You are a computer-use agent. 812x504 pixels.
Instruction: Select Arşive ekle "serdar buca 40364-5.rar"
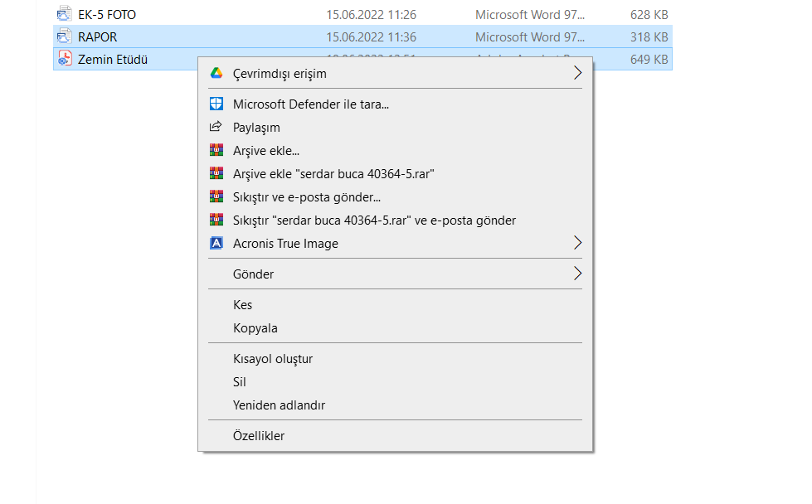(x=395, y=174)
